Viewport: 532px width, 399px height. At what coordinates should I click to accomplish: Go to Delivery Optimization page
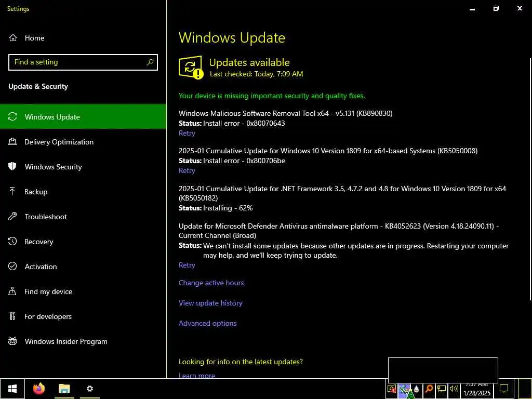[x=59, y=142]
